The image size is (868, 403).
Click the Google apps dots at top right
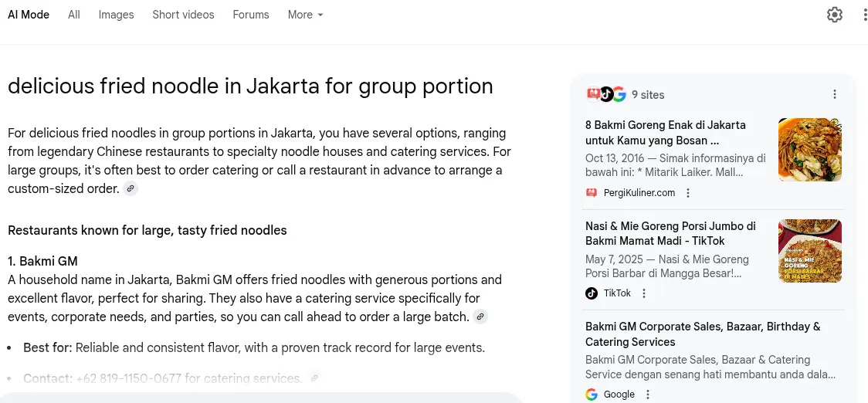coord(865,15)
